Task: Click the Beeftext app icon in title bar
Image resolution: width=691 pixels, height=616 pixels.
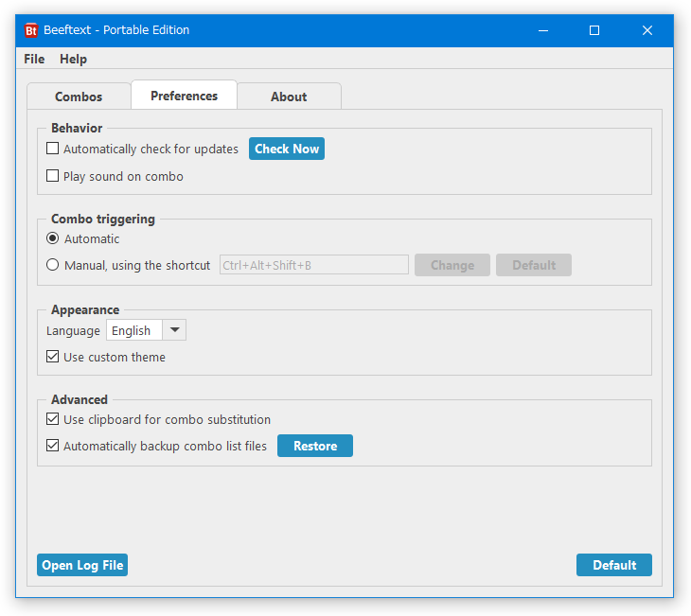Action: tap(31, 30)
